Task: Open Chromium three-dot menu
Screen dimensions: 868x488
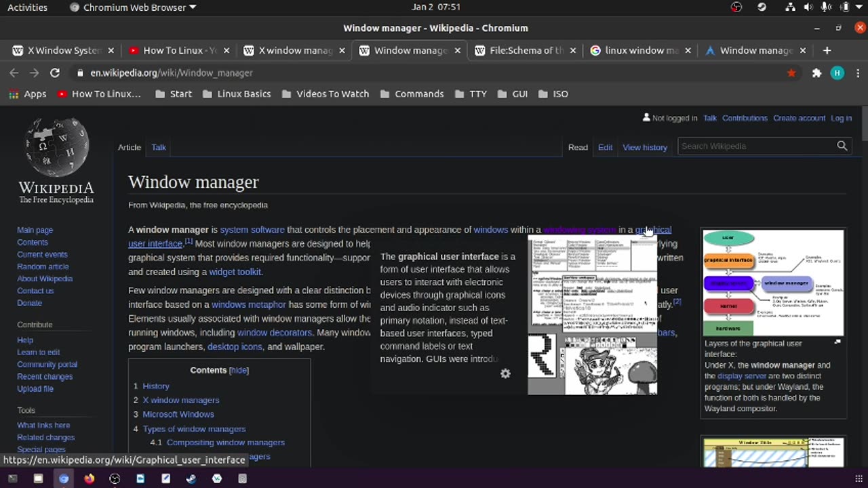Action: [x=857, y=73]
